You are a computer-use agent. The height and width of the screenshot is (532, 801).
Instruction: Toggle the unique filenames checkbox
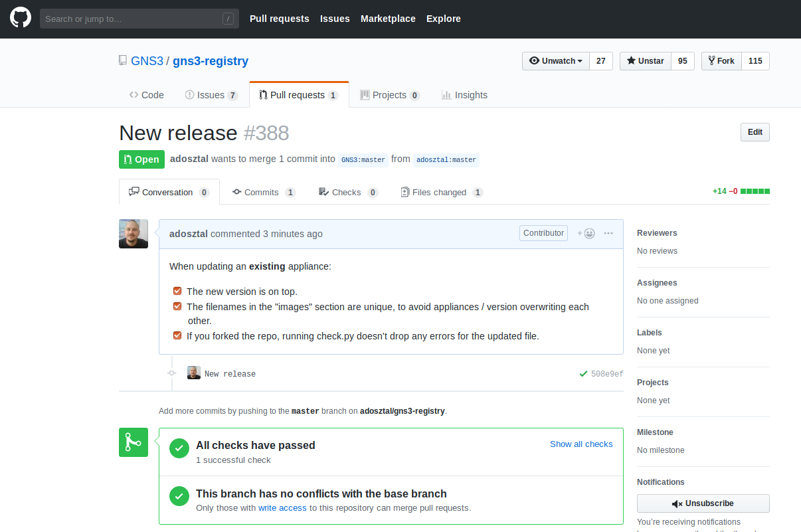[x=177, y=306]
